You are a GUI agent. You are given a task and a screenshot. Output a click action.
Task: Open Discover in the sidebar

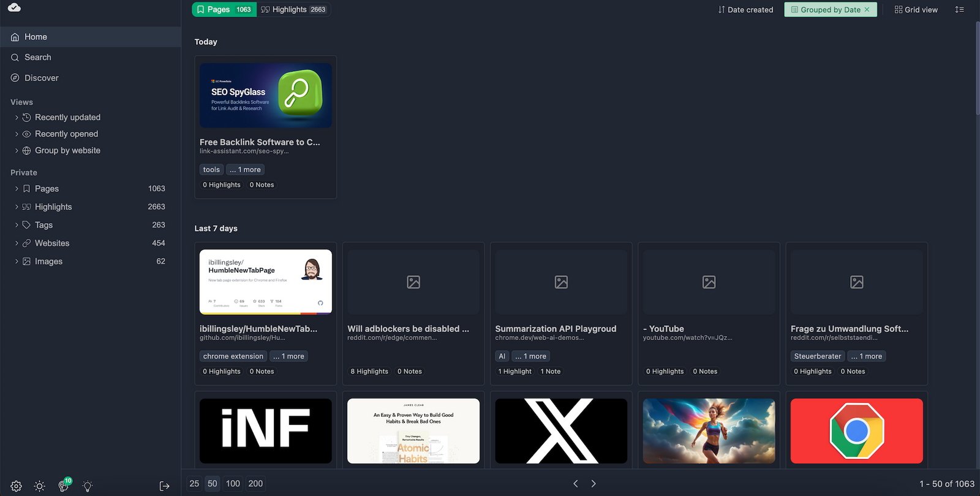[x=41, y=78]
